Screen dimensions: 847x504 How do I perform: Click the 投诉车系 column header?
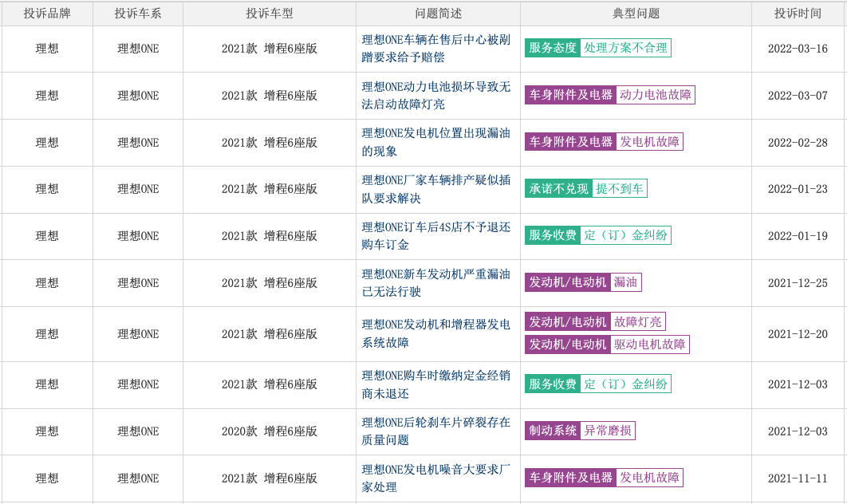138,14
